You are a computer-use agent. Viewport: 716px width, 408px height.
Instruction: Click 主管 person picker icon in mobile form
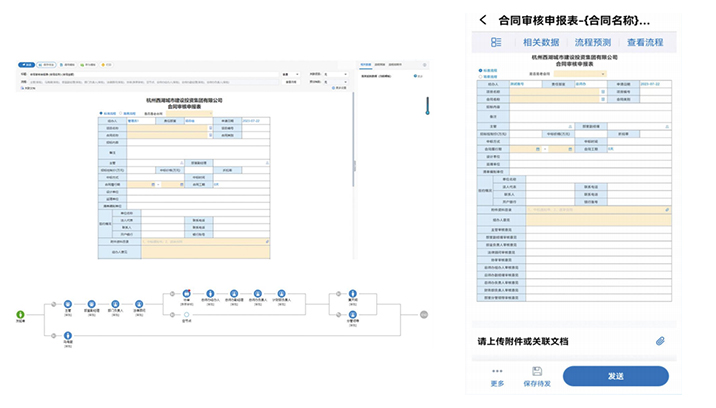[570, 127]
